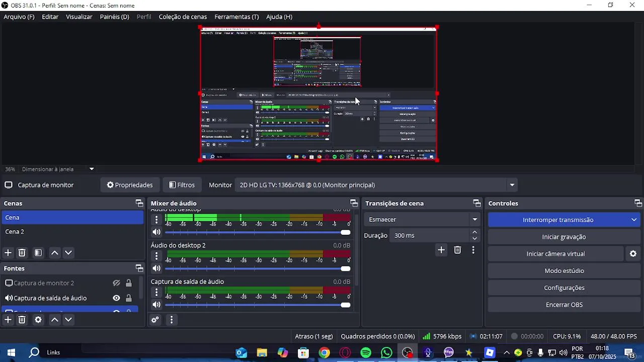Image resolution: width=644 pixels, height=362 pixels.
Task: Open the Esmaecer transition dropdown
Action: pos(422,219)
